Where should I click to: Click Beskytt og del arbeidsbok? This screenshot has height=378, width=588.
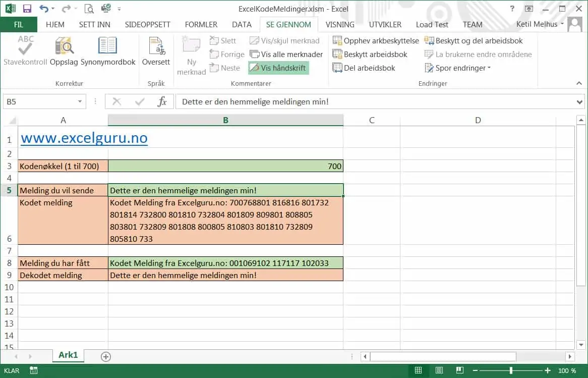473,40
